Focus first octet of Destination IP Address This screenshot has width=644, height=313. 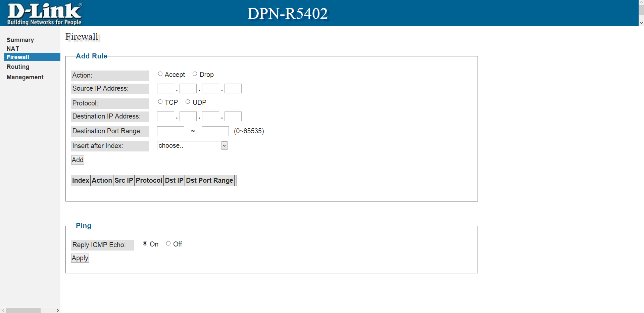165,116
